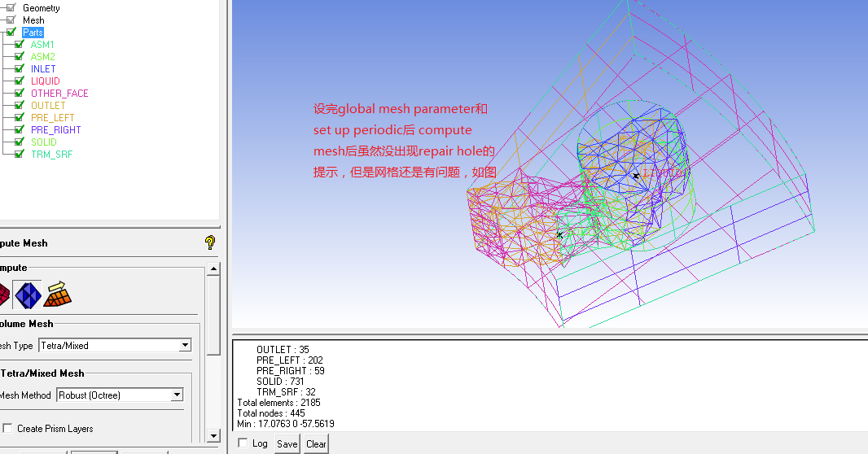
Task: Select the Volume Mesh compute icon
Action: (x=27, y=295)
